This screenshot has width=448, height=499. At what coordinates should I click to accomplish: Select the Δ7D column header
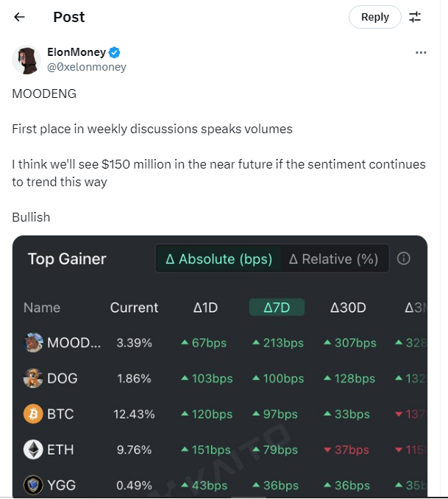click(x=277, y=308)
